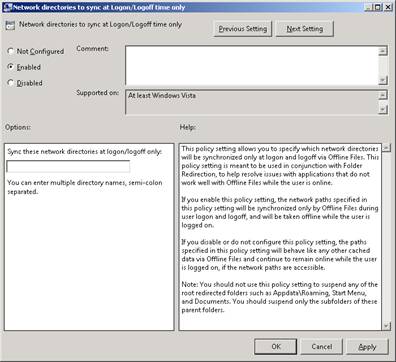This screenshot has height=362, width=396.
Task: Click the Comment box scroll up arrow
Action: tap(383, 51)
